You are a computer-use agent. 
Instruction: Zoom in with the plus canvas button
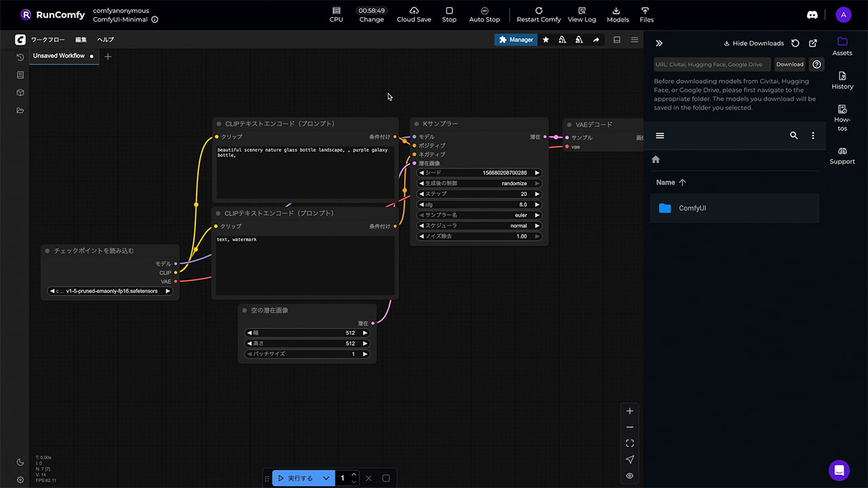pyautogui.click(x=629, y=411)
